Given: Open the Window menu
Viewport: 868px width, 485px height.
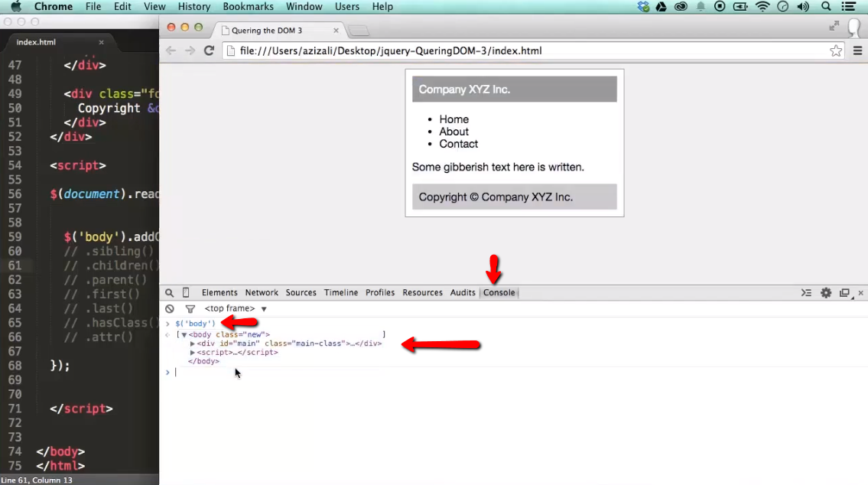Looking at the screenshot, I should pyautogui.click(x=304, y=7).
